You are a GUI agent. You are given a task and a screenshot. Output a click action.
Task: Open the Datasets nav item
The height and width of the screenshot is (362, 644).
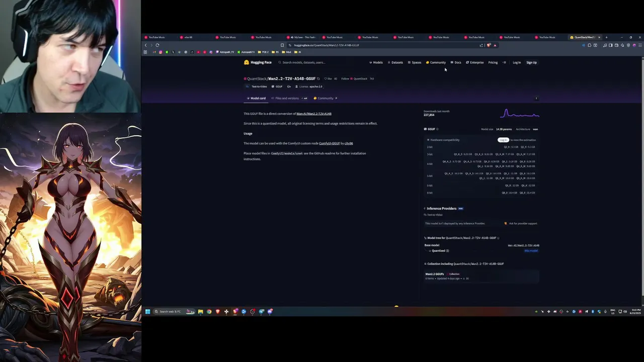[x=395, y=62]
